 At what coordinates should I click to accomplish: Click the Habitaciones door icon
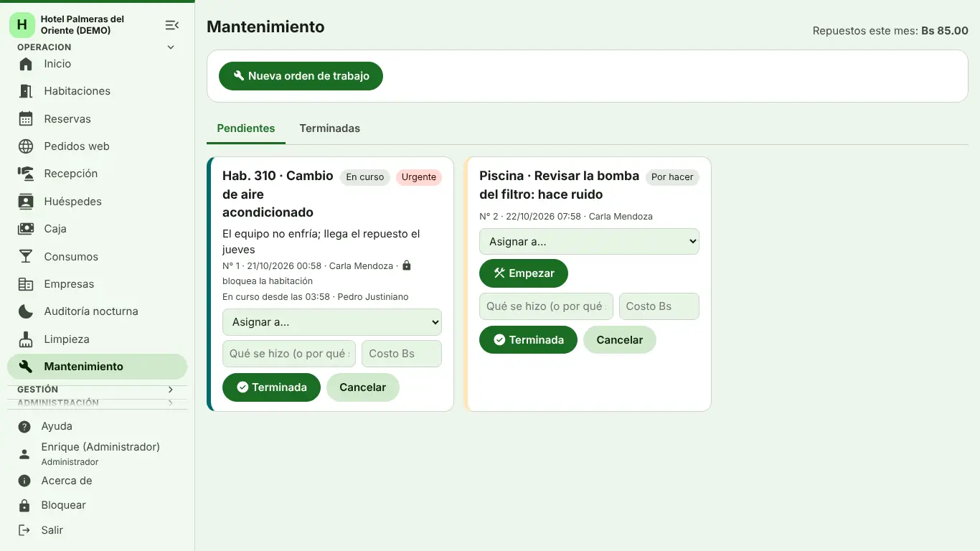click(x=26, y=91)
